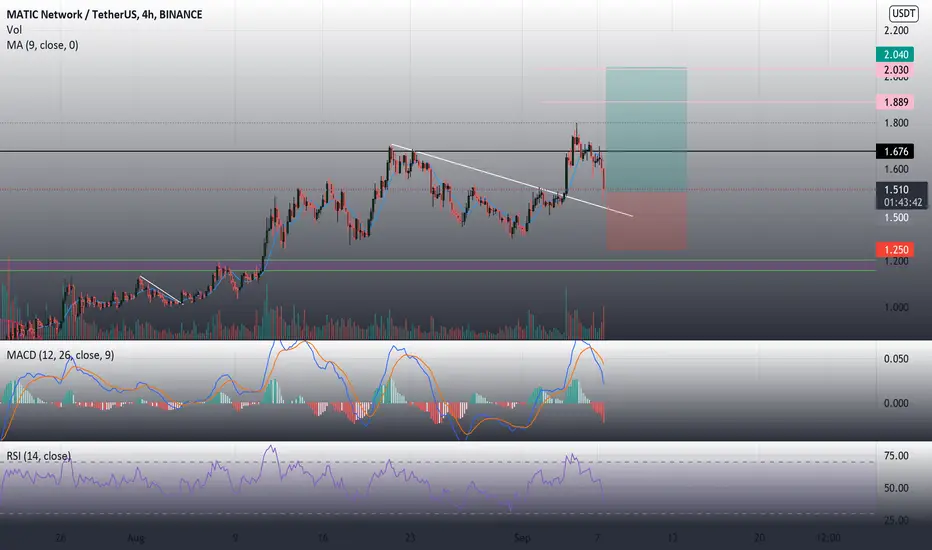Click the black 1.676 horizontal line label
The width and height of the screenshot is (932, 550).
pyautogui.click(x=895, y=152)
